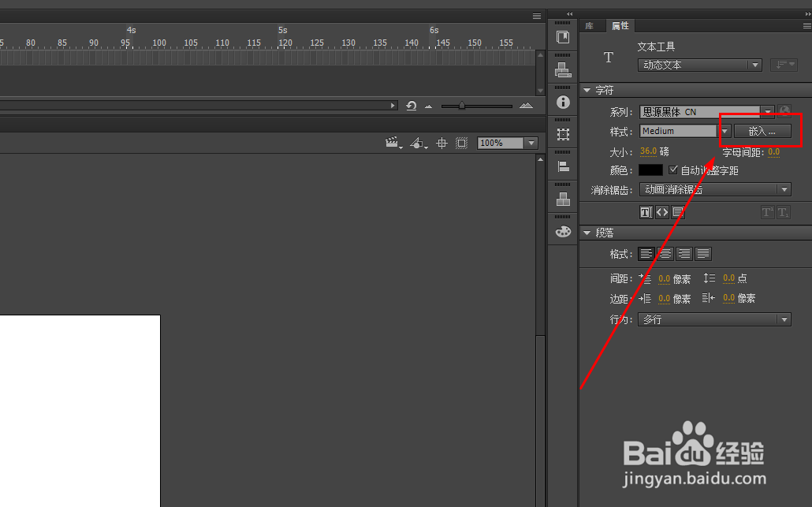Screen dimensions: 812x507
Task: Click the 4s time marker
Action: [132, 30]
